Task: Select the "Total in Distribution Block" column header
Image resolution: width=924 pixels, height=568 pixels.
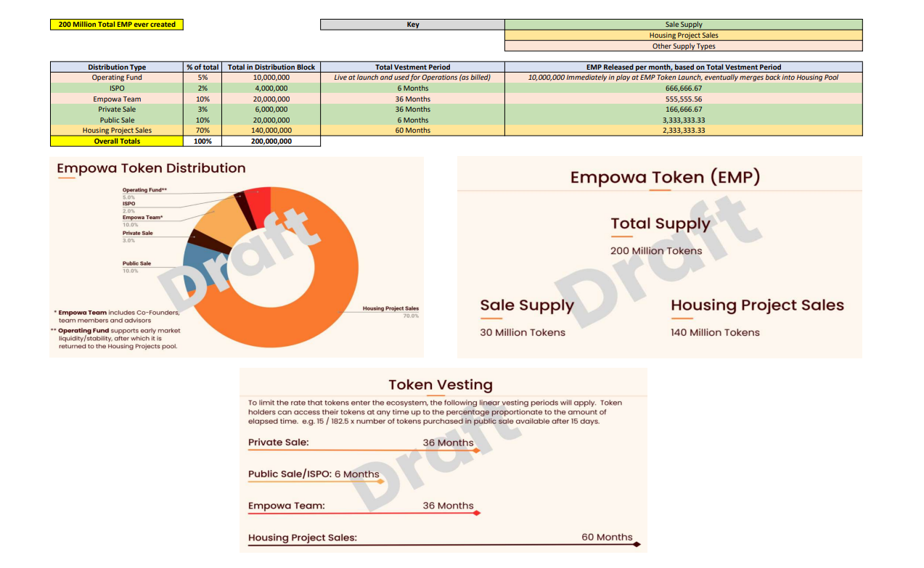Action: click(271, 67)
